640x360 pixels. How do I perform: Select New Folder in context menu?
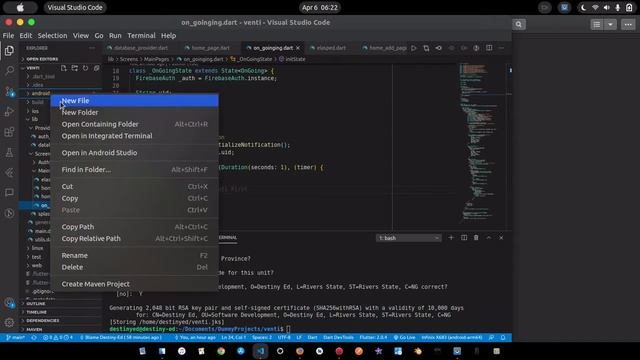coord(134,112)
